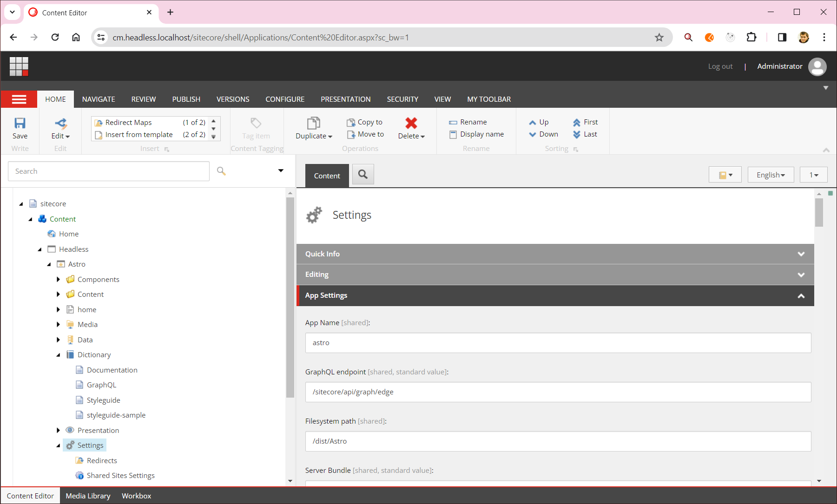The width and height of the screenshot is (837, 504).
Task: Click the red Delete icon
Action: coord(411,123)
